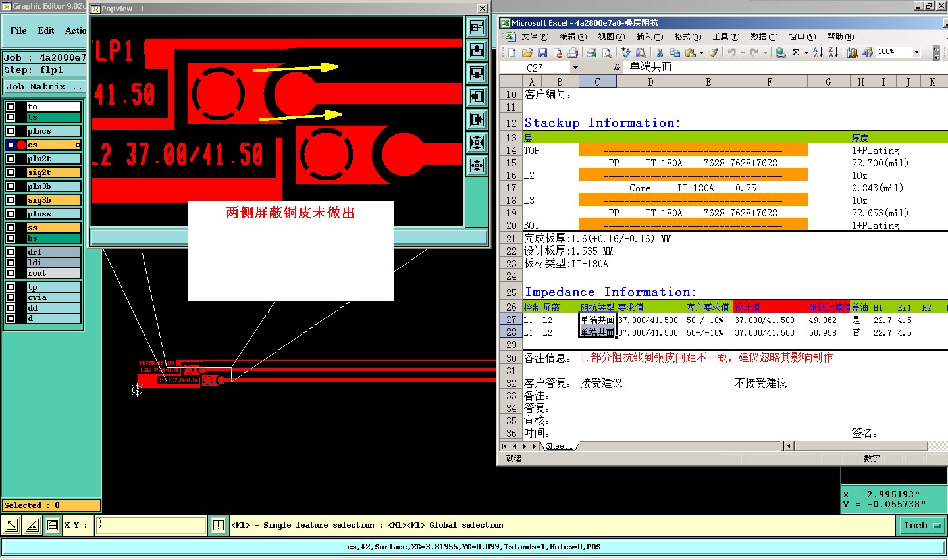The width and height of the screenshot is (948, 560).
Task: Click the red color dot on 'cs' layer
Action: pos(21,145)
